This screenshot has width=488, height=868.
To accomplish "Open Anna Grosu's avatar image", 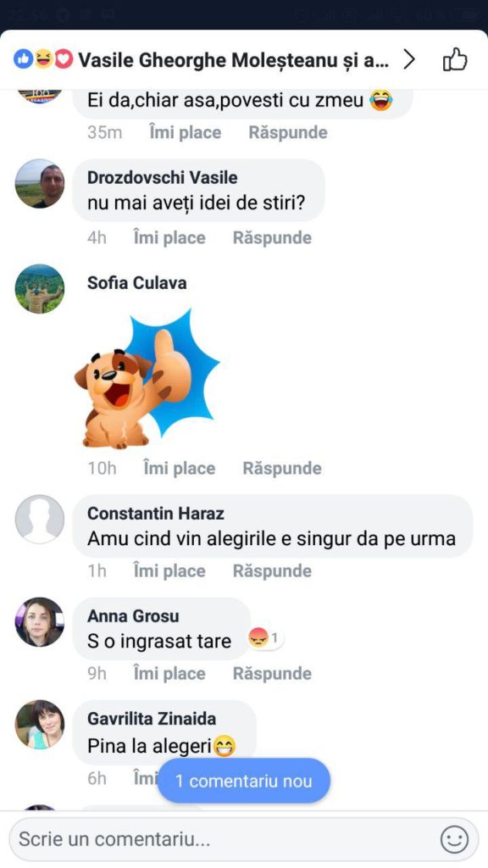I will pos(39,623).
